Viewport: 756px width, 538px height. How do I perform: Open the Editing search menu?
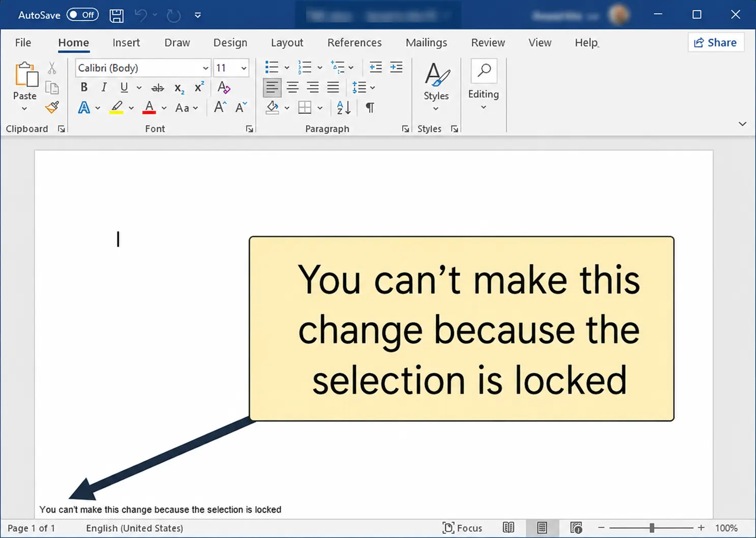[483, 85]
